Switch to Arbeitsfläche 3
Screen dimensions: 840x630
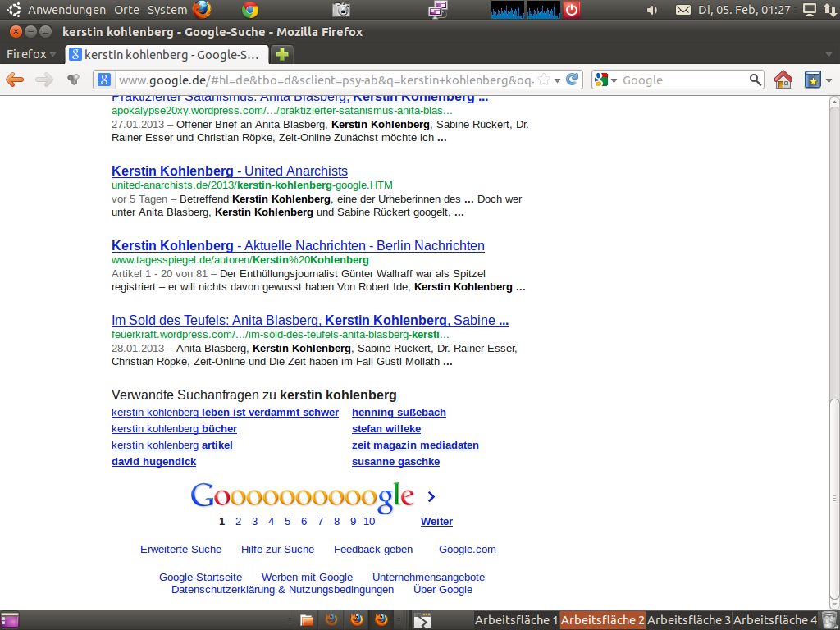[688, 620]
